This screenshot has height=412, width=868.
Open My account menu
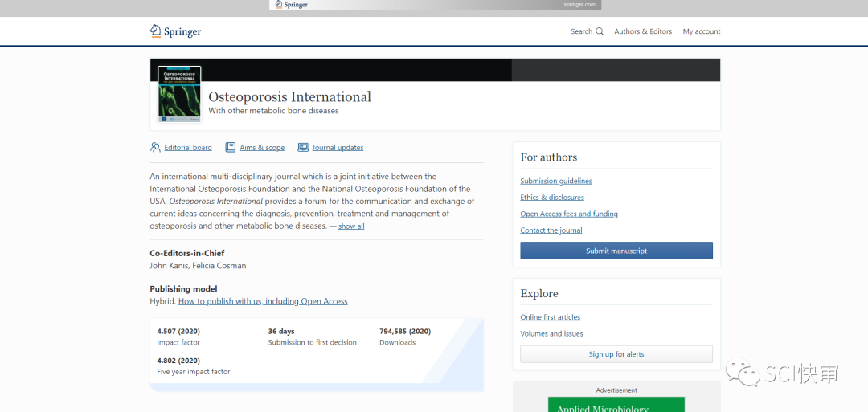[x=702, y=31]
